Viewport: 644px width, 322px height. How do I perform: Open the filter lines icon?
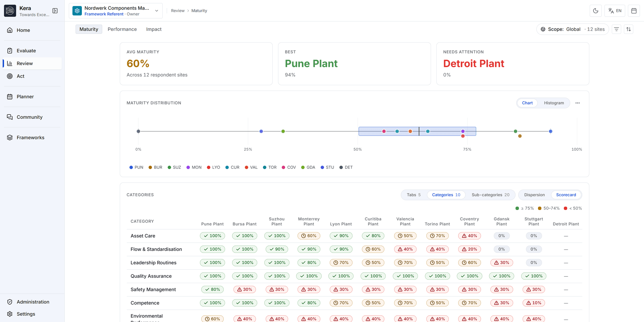(x=616, y=30)
